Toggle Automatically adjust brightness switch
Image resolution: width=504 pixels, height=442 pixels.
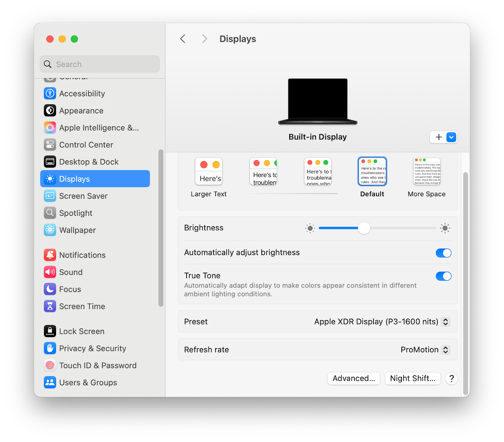pos(444,253)
